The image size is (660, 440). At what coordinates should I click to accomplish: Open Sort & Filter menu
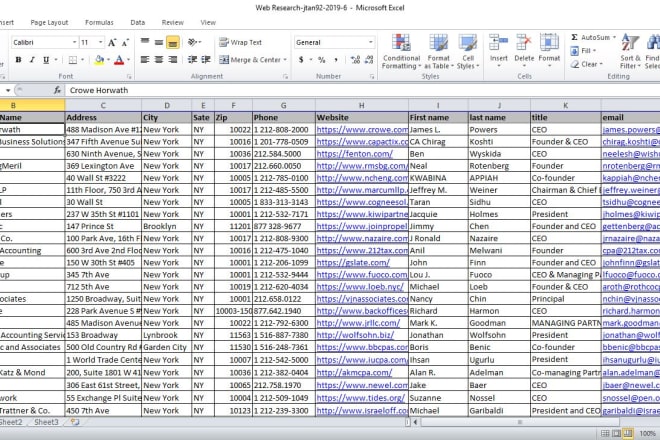630,51
